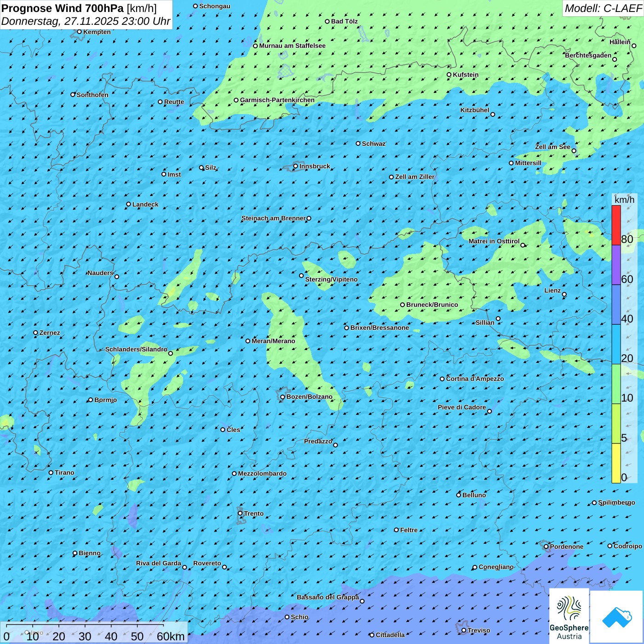Click the Bassano del Grappa label
This screenshot has width=644, height=644.
pyautogui.click(x=328, y=597)
